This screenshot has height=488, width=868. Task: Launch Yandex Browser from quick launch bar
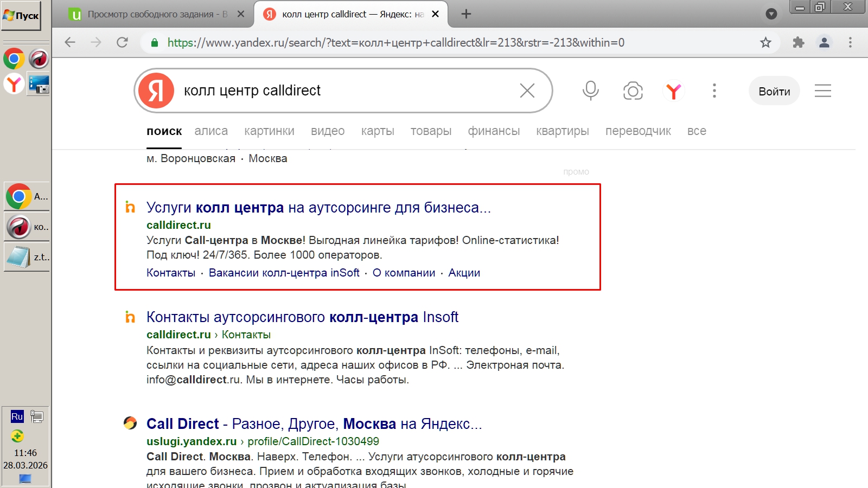click(x=14, y=84)
